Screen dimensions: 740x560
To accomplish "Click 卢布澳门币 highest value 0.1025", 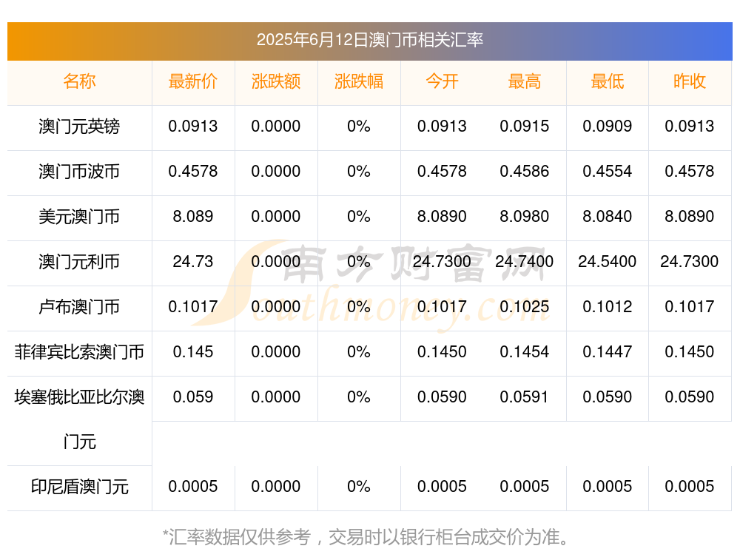I will pyautogui.click(x=525, y=307).
